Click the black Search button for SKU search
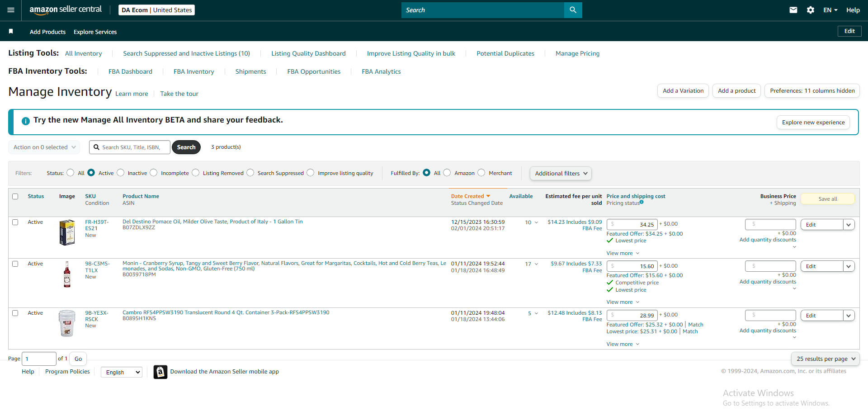 (x=186, y=147)
